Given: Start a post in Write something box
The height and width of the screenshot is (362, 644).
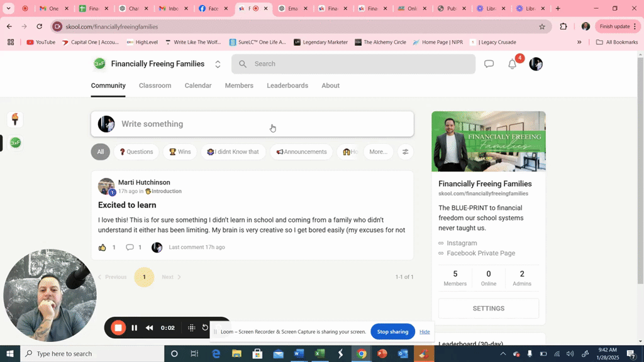Looking at the screenshot, I should point(252,124).
